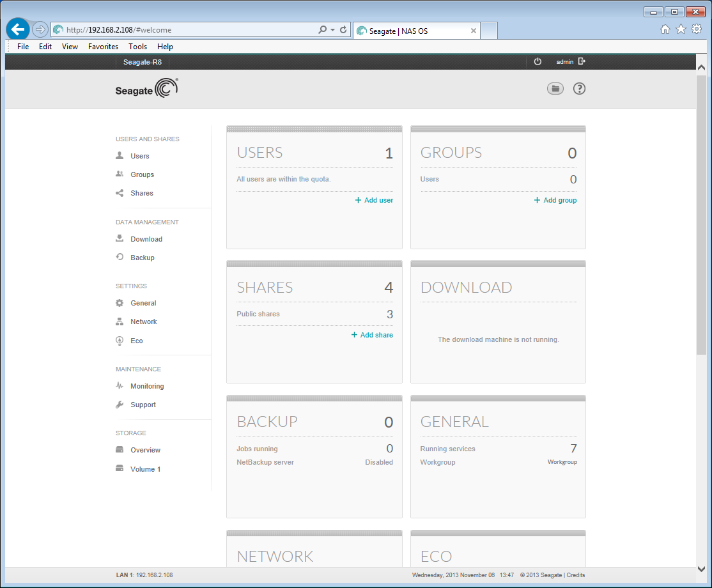Open the Help menu
The width and height of the screenshot is (712, 588).
(x=165, y=46)
